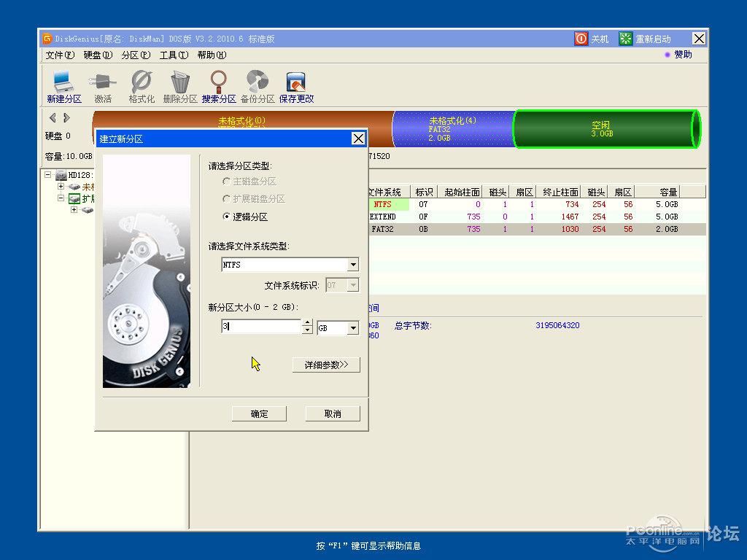
Task: Click the Activate (激活) toolbar icon
Action: click(102, 87)
